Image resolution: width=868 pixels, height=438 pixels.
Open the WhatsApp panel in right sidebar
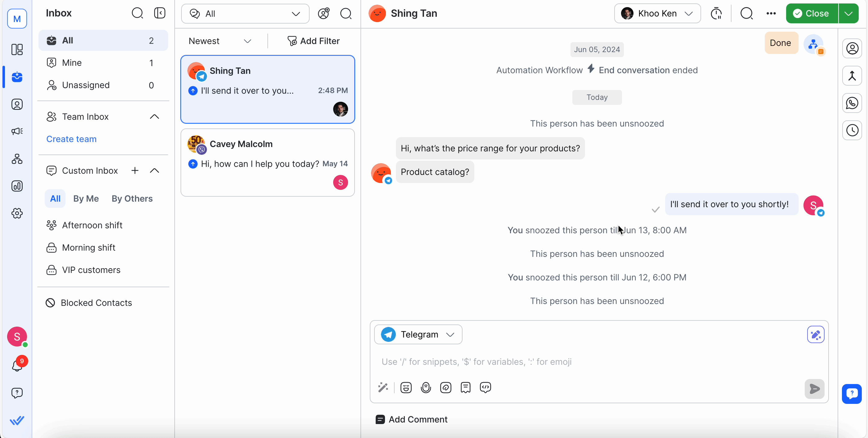tap(852, 103)
